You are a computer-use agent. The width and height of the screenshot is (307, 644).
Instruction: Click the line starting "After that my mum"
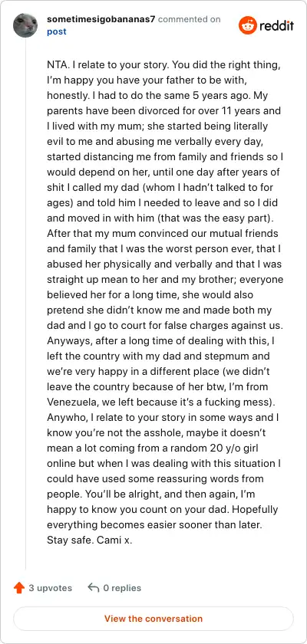pos(163,234)
